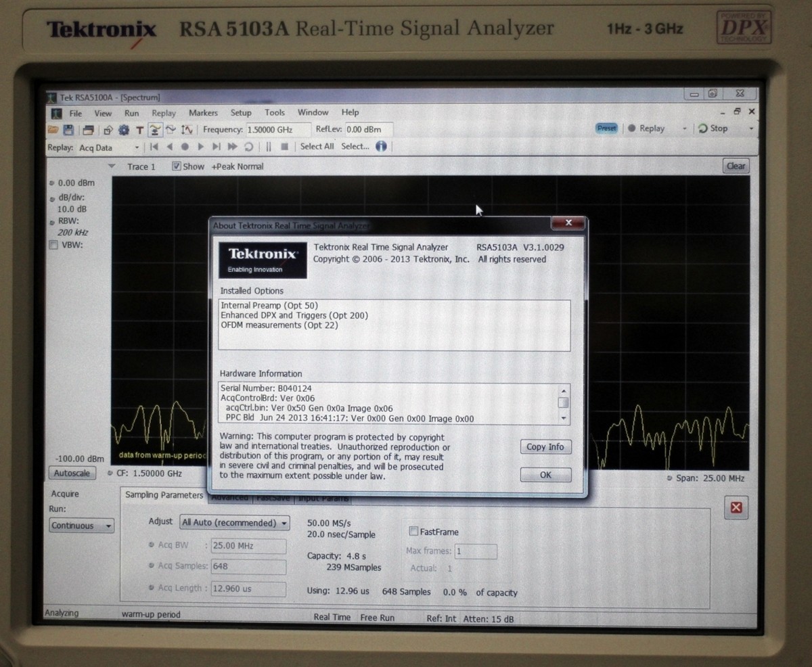Open the Tools menu
812x667 pixels.
[x=275, y=112]
